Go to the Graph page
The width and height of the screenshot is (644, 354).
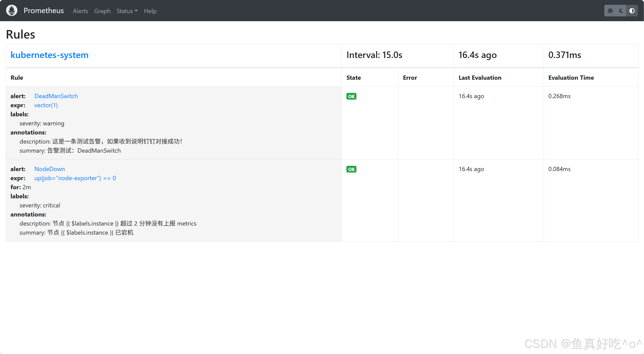click(102, 11)
